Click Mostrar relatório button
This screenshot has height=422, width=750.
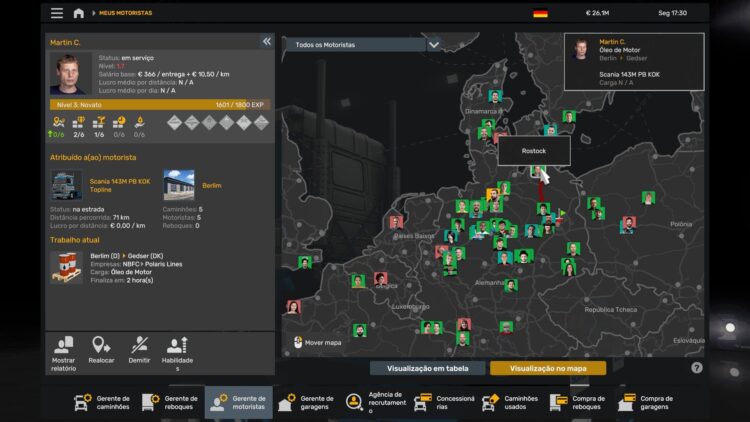tap(64, 354)
